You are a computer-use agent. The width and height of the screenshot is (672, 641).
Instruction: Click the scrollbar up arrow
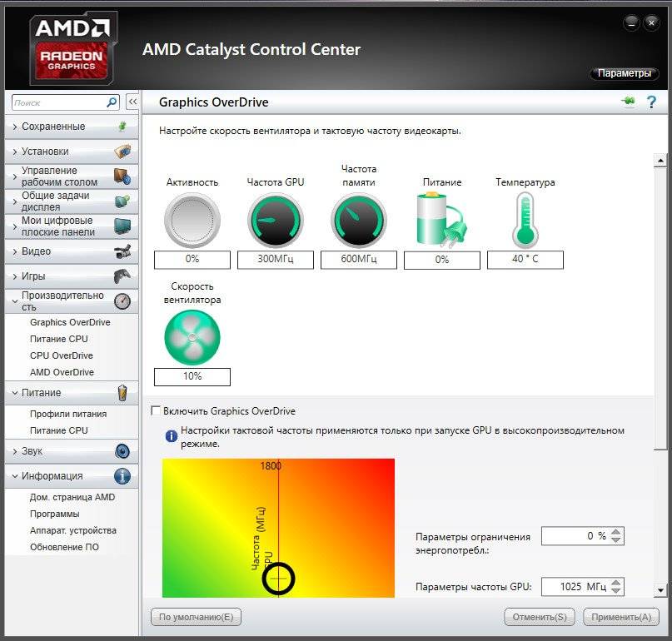pos(660,161)
